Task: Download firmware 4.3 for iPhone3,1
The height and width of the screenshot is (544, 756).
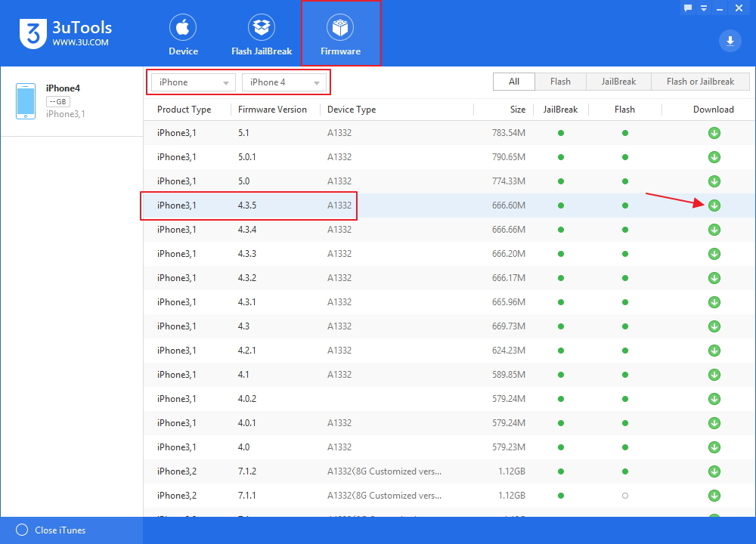Action: pyautogui.click(x=714, y=326)
